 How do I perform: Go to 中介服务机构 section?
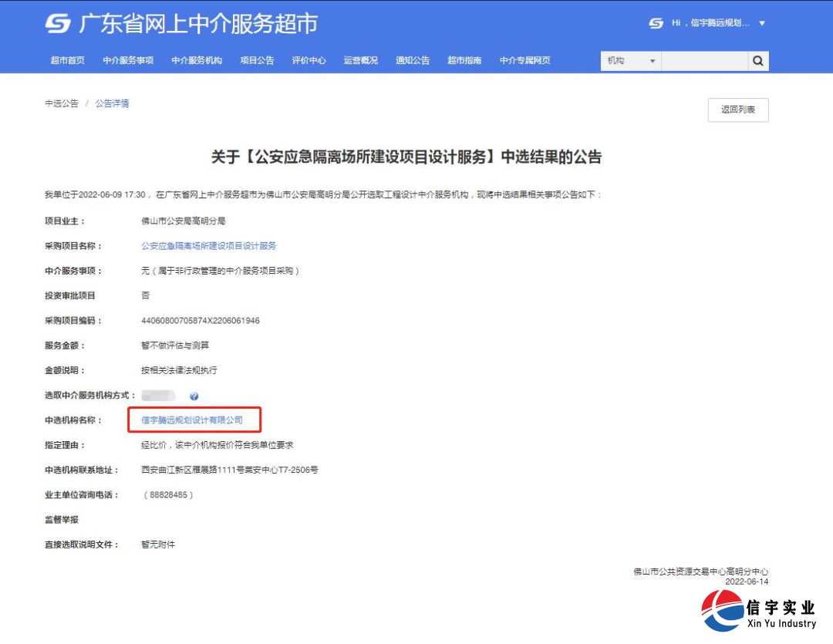click(x=196, y=60)
